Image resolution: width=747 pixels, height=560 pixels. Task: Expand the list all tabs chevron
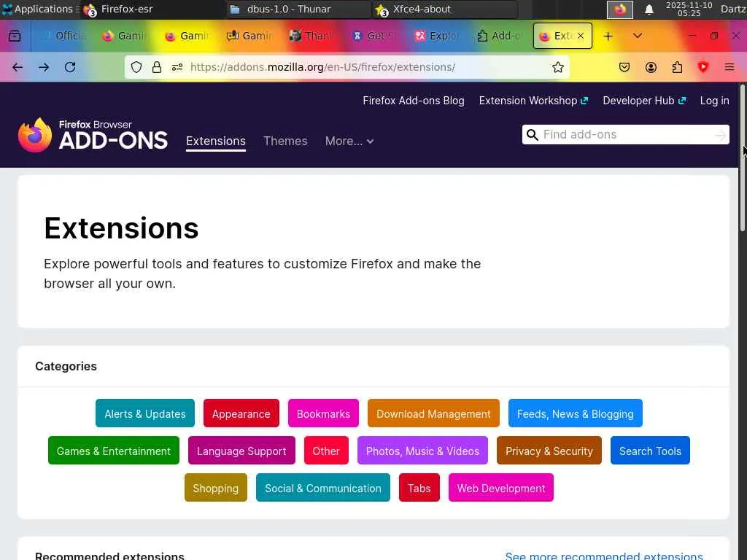click(x=638, y=36)
